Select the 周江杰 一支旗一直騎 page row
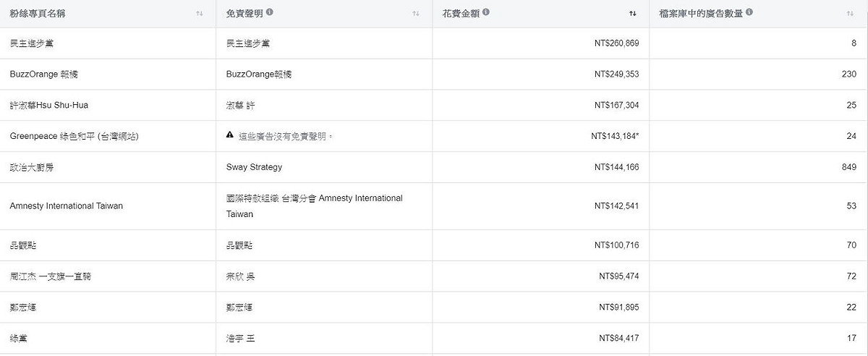868x356 pixels. pos(51,276)
